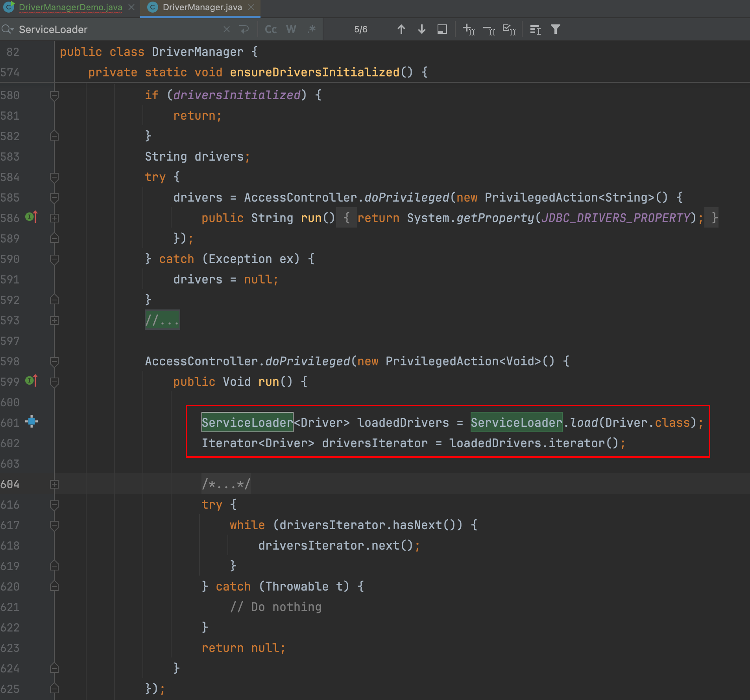Viewport: 750px width, 700px height.
Task: Collapse the doPrivileged block at line 585
Action: coord(54,198)
